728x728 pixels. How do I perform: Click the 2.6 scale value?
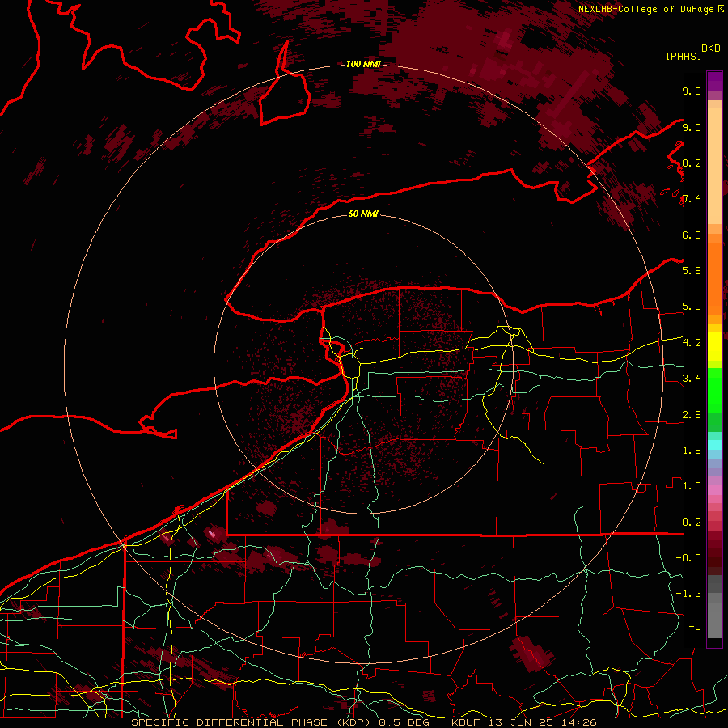tap(692, 414)
